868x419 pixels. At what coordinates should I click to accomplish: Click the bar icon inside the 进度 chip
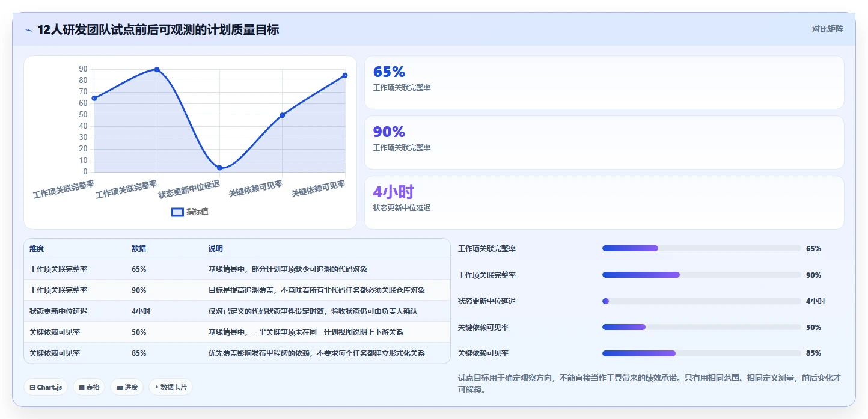120,388
